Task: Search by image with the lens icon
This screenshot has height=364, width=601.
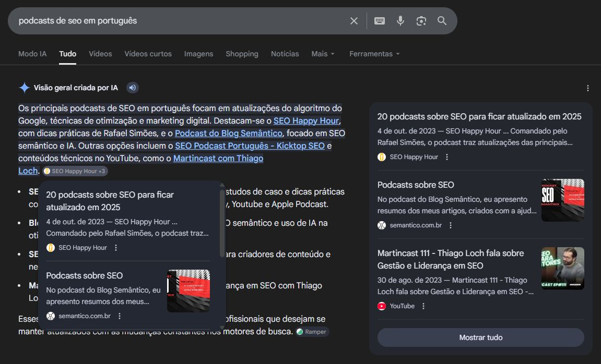Action: [x=421, y=21]
